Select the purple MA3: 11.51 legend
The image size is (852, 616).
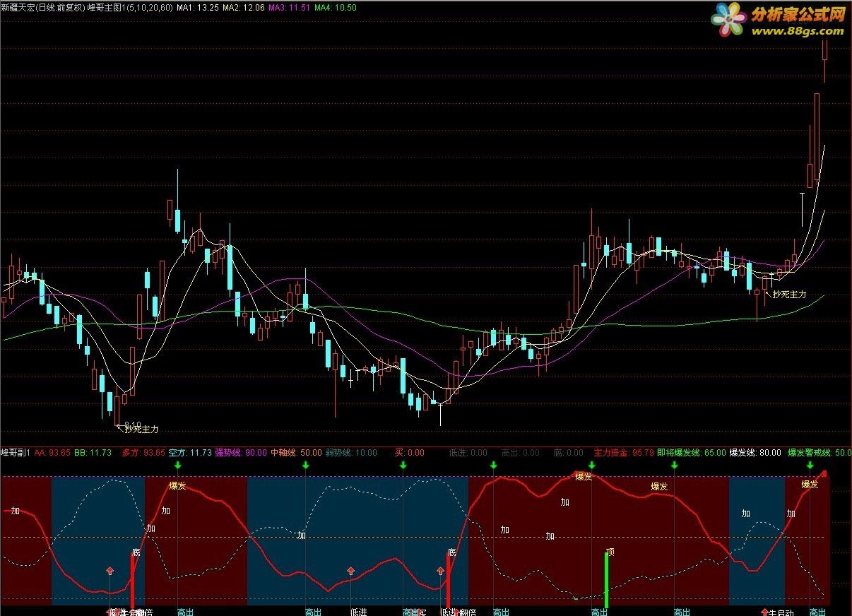pos(289,8)
